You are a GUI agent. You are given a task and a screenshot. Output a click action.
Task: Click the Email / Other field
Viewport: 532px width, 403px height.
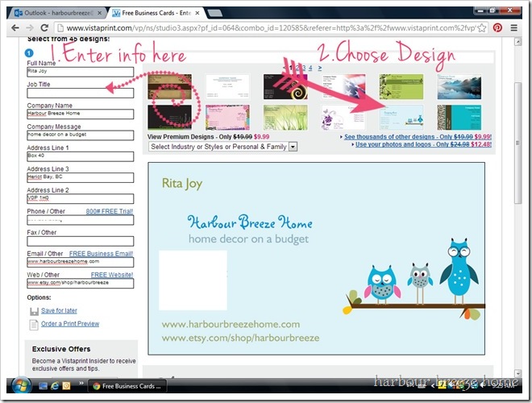tap(81, 262)
